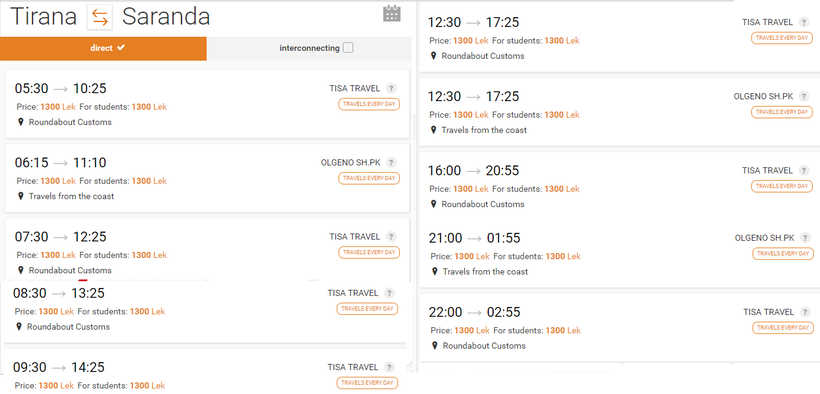The width and height of the screenshot is (820, 394).
Task: Select the interconnecting routes tab
Action: click(309, 49)
